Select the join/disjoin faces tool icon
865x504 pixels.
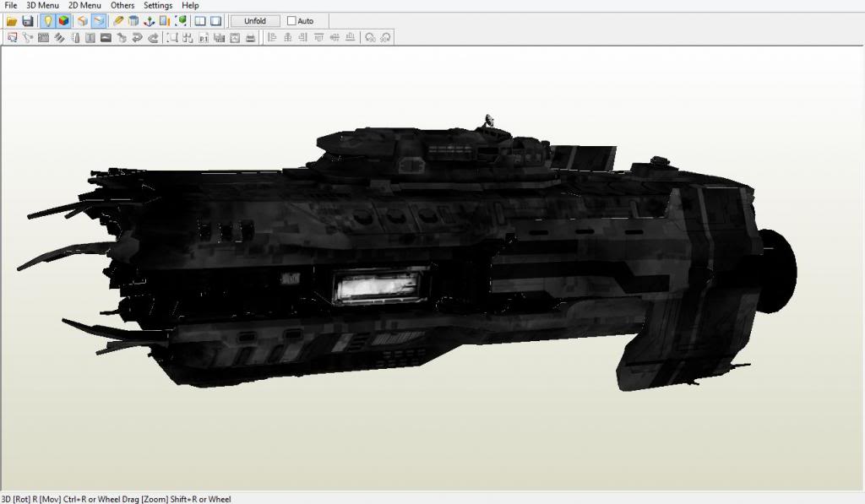coord(28,37)
